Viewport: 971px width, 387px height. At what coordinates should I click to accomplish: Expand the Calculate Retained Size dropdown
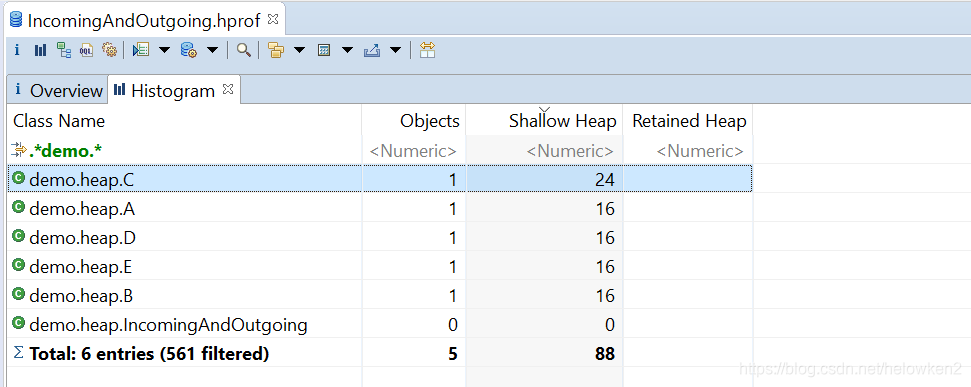(x=347, y=50)
